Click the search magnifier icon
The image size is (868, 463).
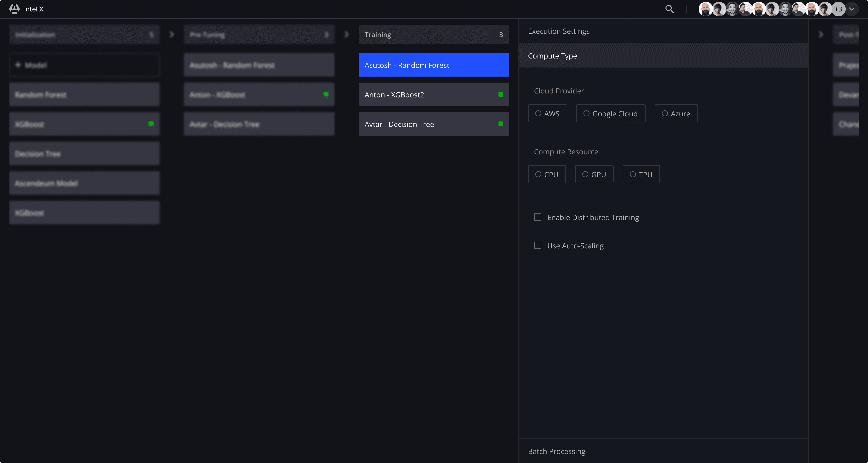pyautogui.click(x=669, y=9)
